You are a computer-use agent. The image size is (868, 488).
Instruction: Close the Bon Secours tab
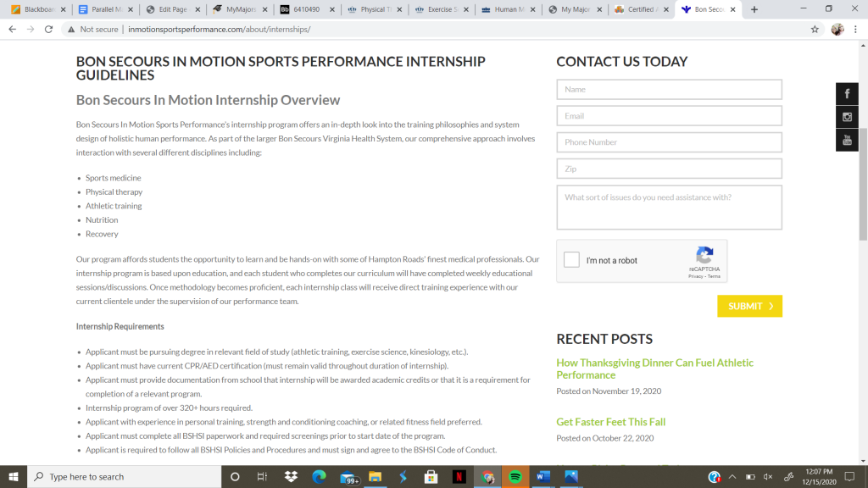pos(733,9)
